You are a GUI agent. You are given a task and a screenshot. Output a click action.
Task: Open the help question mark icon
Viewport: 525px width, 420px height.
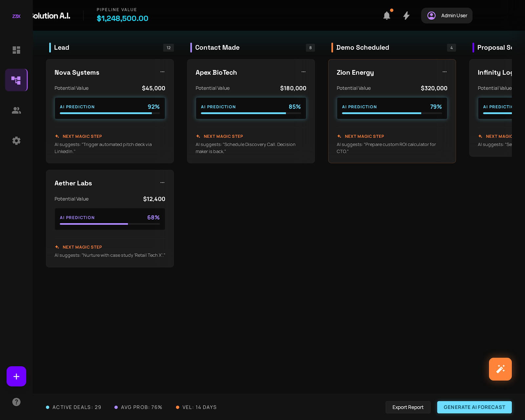tap(16, 402)
